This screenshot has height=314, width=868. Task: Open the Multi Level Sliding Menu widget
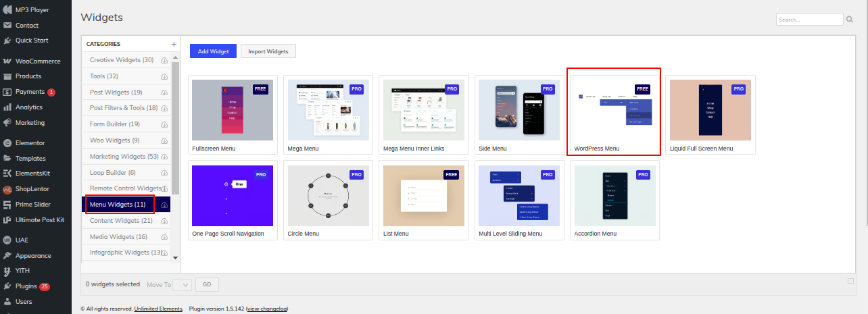pyautogui.click(x=519, y=200)
